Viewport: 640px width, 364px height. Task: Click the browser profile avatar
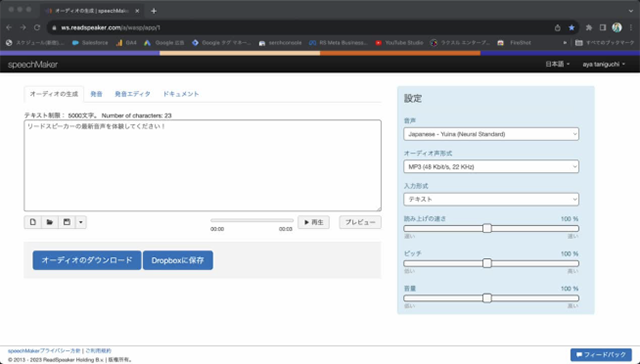[617, 28]
